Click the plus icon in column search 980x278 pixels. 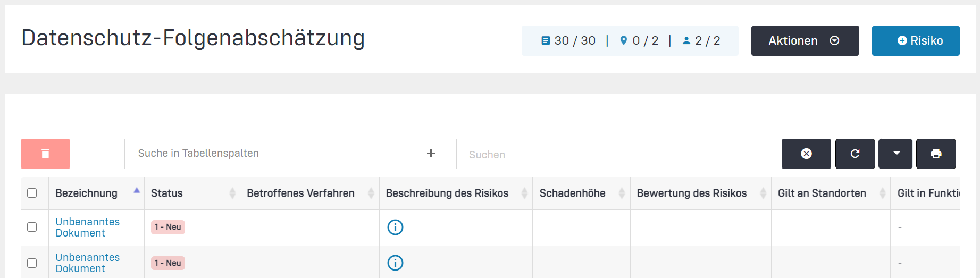pos(431,154)
